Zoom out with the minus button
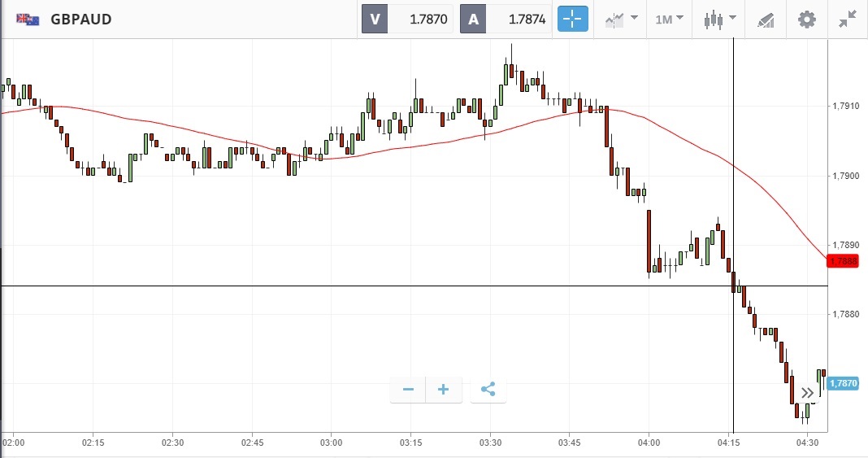 [x=408, y=390]
